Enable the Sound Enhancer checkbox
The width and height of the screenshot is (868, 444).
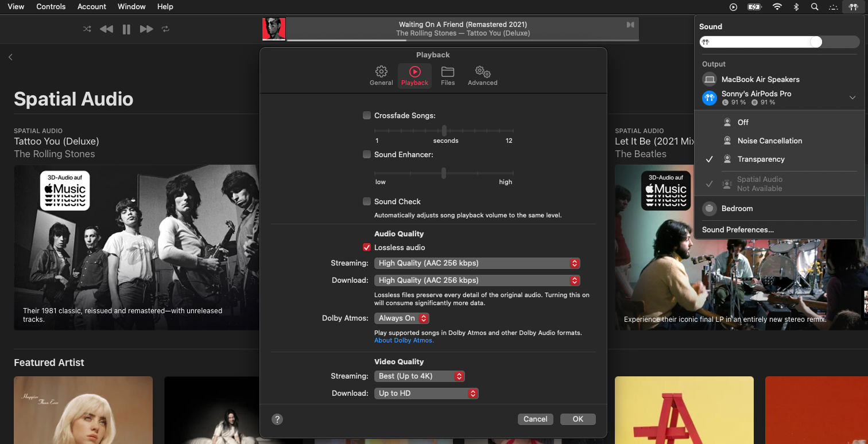pyautogui.click(x=367, y=154)
